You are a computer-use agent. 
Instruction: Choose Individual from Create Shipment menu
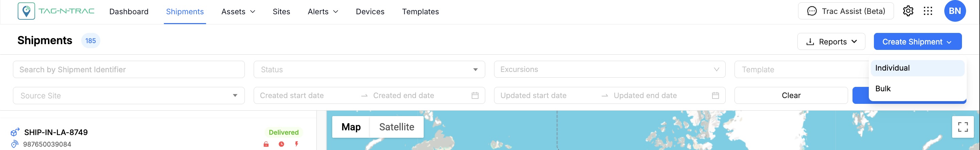click(917, 68)
